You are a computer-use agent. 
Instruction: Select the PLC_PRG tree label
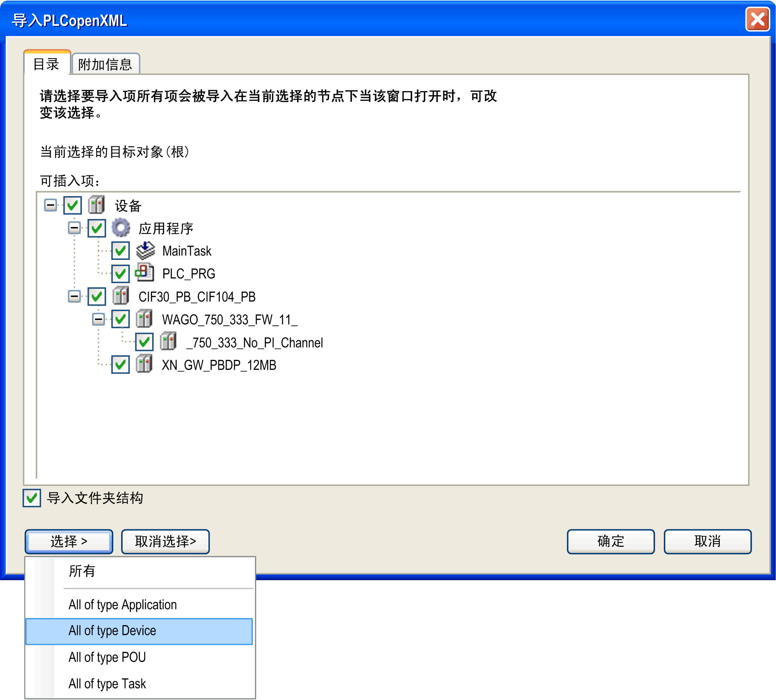tap(189, 273)
